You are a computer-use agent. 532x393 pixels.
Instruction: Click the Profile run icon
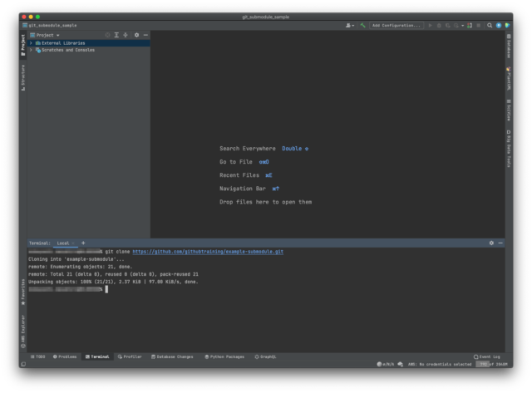coord(456,26)
